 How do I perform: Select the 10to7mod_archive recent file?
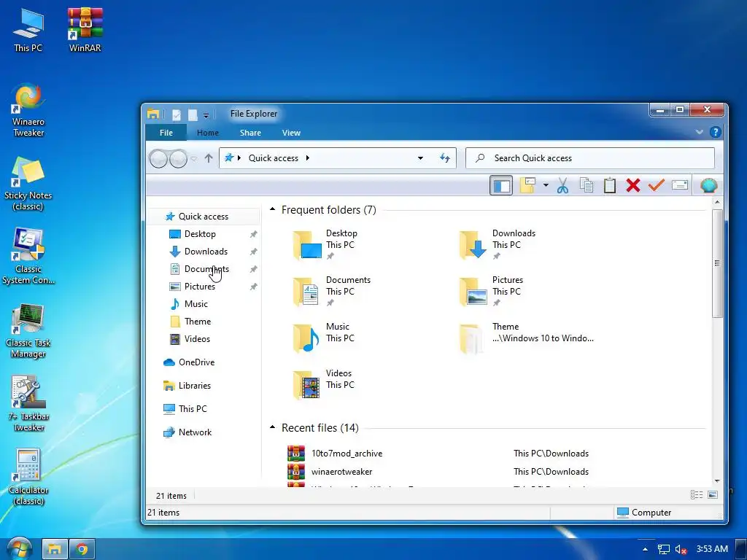(x=347, y=454)
